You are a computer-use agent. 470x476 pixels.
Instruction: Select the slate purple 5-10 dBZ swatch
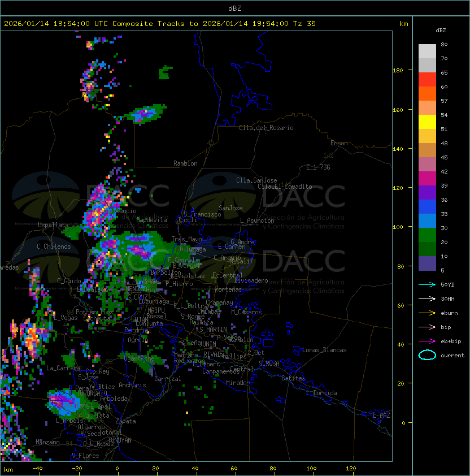click(427, 263)
